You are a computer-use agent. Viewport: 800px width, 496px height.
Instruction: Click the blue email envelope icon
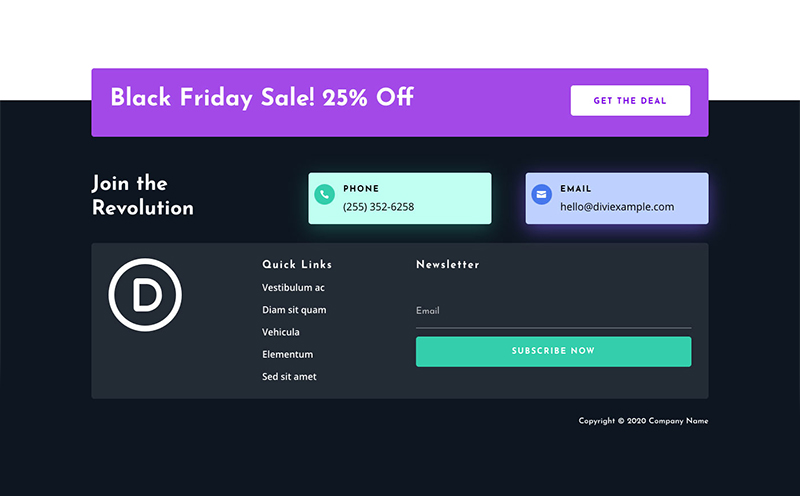(541, 194)
